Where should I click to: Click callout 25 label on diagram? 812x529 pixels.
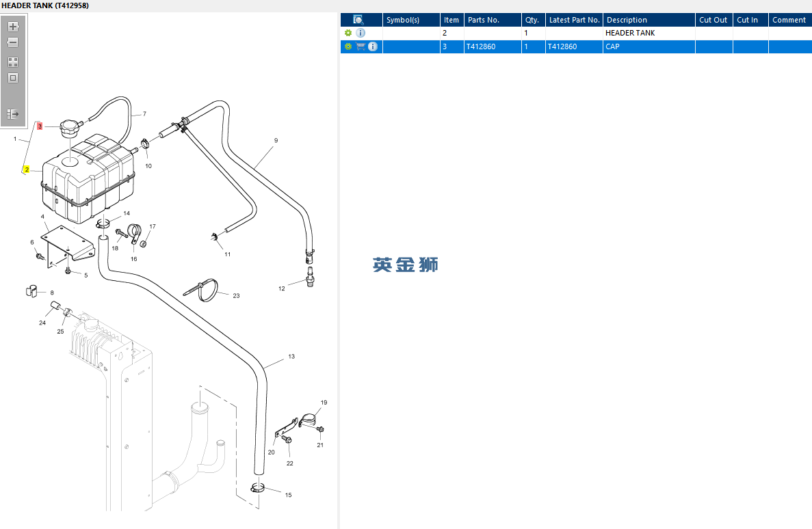point(61,331)
